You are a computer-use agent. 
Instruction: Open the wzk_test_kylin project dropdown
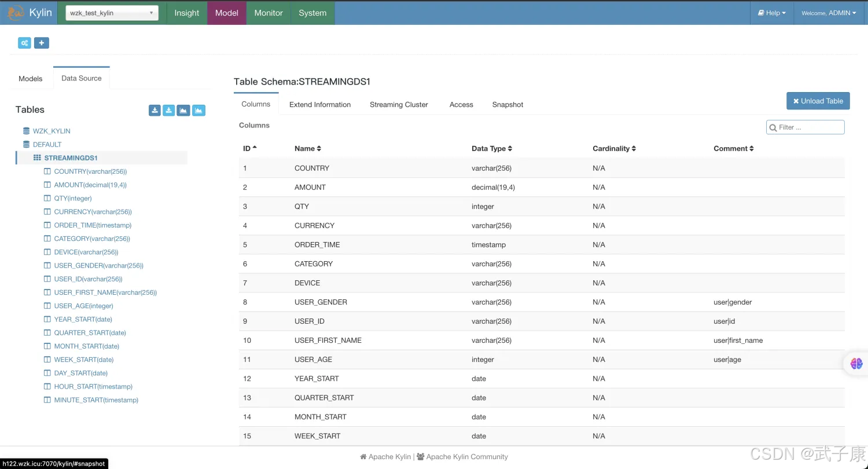(x=112, y=13)
